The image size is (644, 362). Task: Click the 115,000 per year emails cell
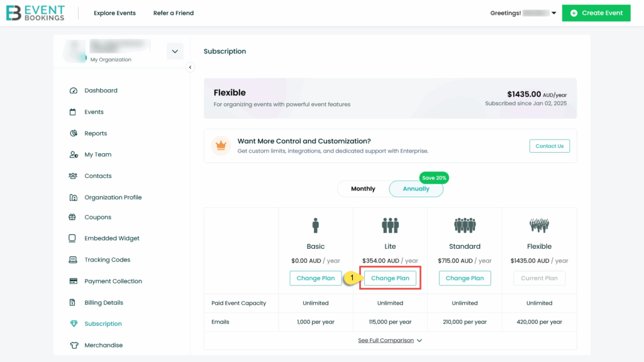tap(390, 322)
